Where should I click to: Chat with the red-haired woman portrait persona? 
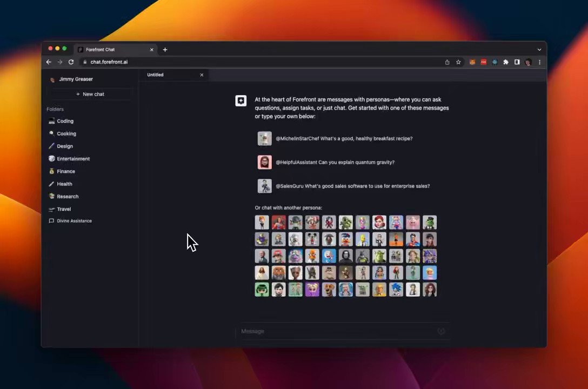click(x=379, y=222)
